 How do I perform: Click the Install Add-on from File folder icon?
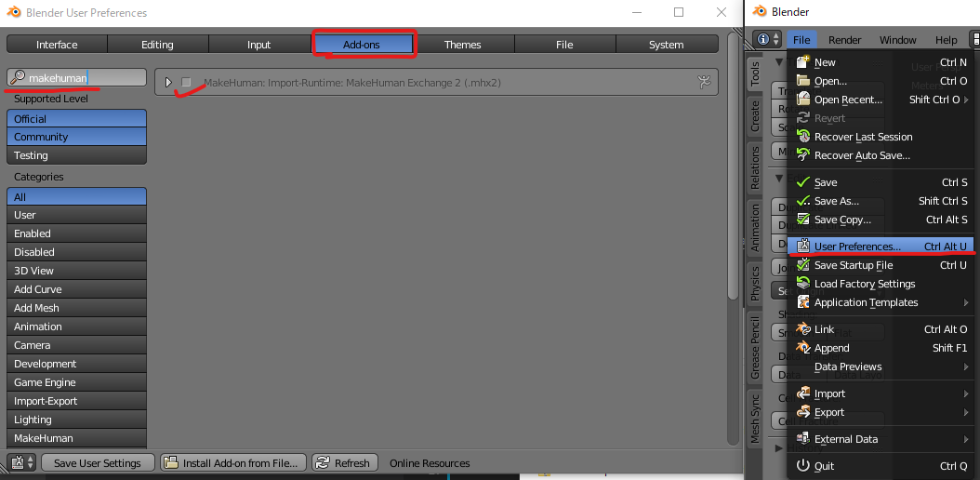[170, 463]
